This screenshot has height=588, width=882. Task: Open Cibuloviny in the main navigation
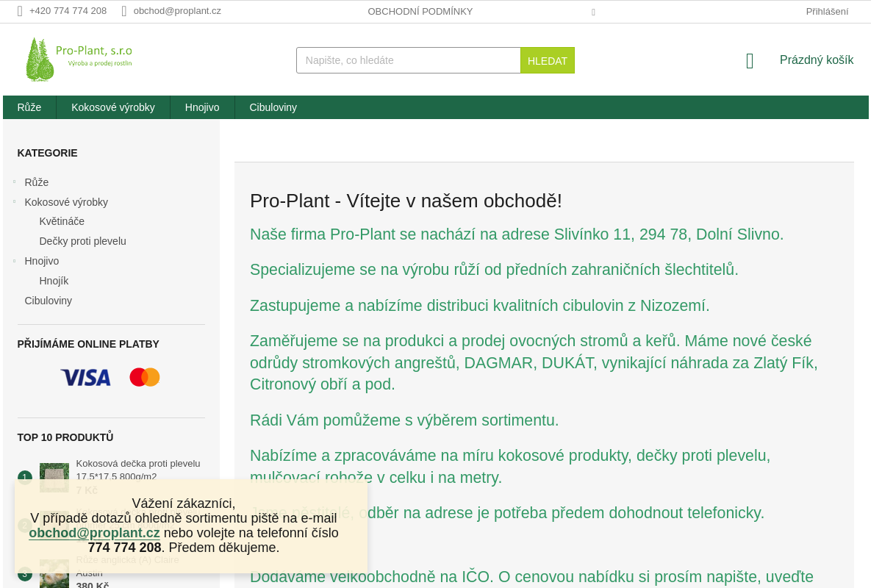(273, 107)
